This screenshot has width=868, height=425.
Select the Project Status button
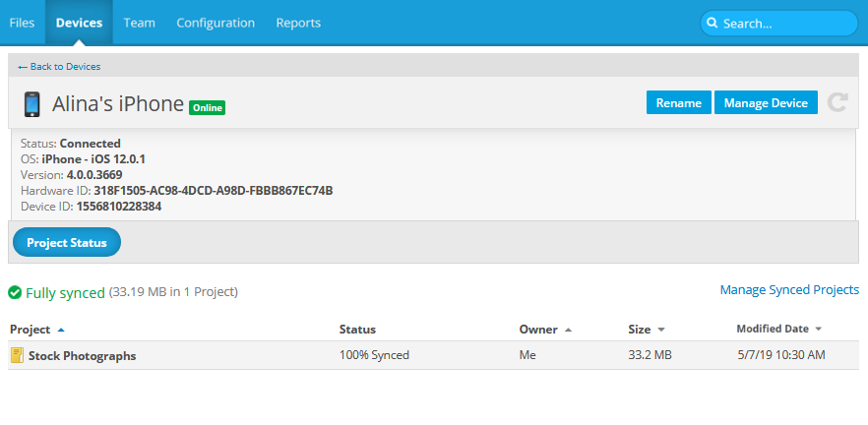click(x=67, y=242)
